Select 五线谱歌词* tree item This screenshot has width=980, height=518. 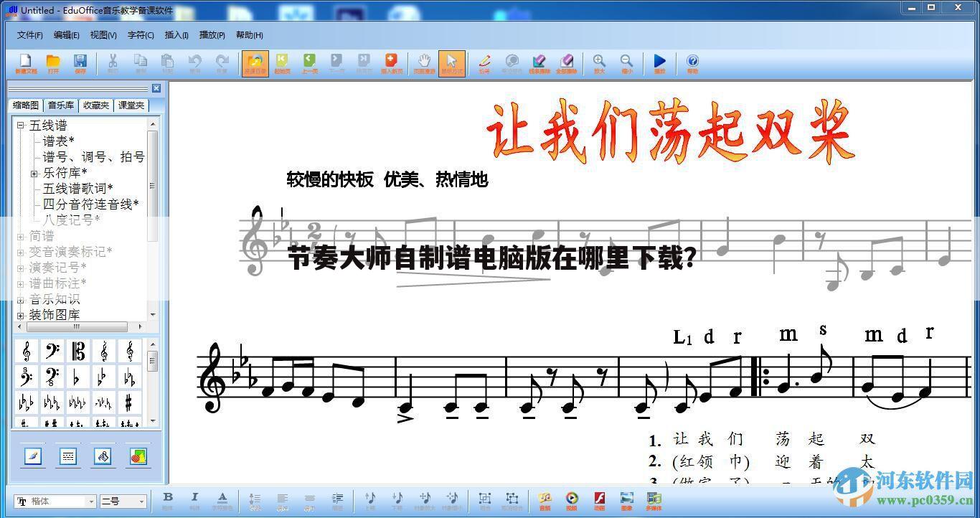click(x=77, y=189)
